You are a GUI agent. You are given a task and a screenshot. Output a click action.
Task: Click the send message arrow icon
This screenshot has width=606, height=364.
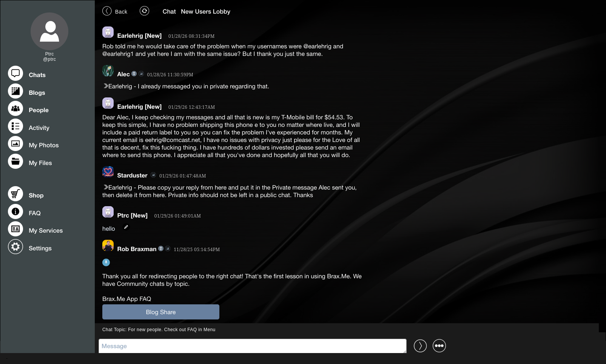click(x=420, y=345)
